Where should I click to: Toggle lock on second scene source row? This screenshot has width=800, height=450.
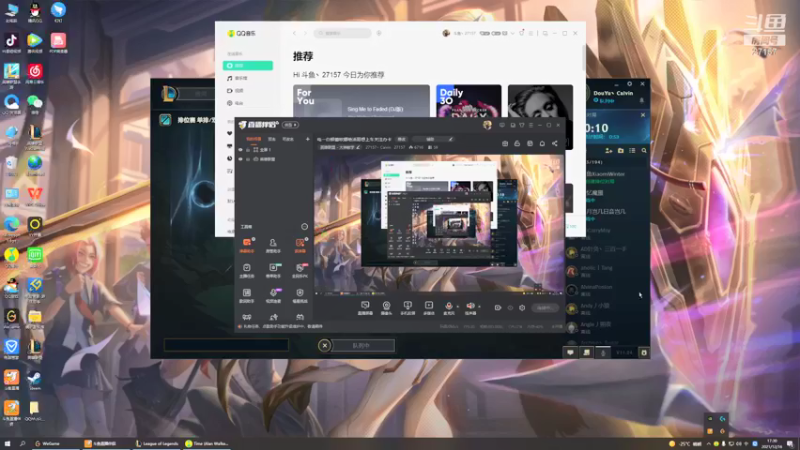click(x=248, y=159)
